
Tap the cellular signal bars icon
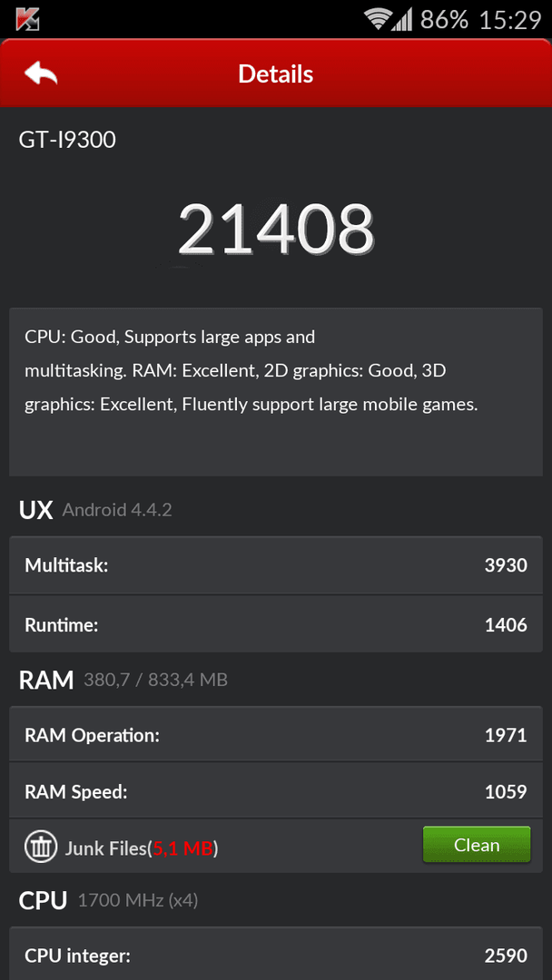402,19
